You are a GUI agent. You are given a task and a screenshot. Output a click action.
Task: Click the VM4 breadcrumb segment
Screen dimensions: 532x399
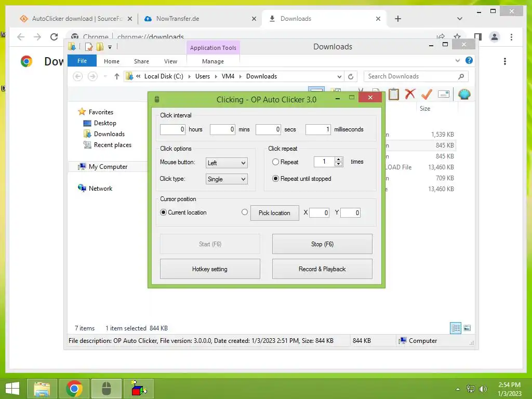(228, 76)
